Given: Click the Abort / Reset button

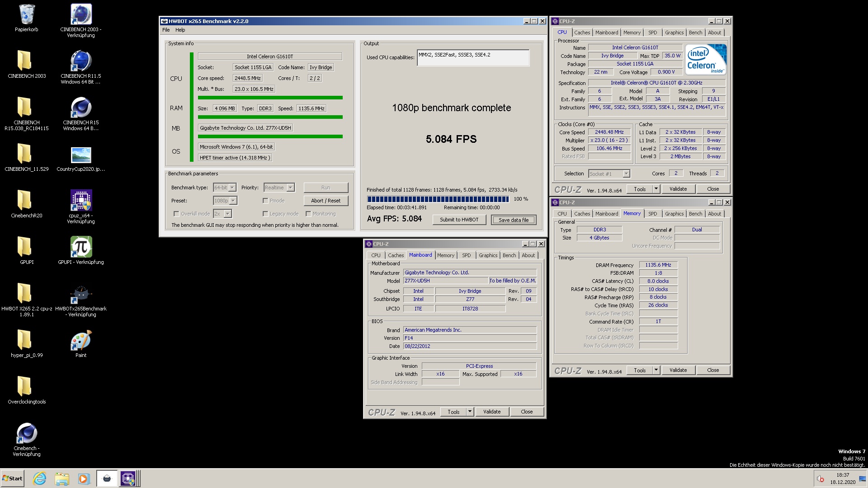Looking at the screenshot, I should click(x=326, y=201).
